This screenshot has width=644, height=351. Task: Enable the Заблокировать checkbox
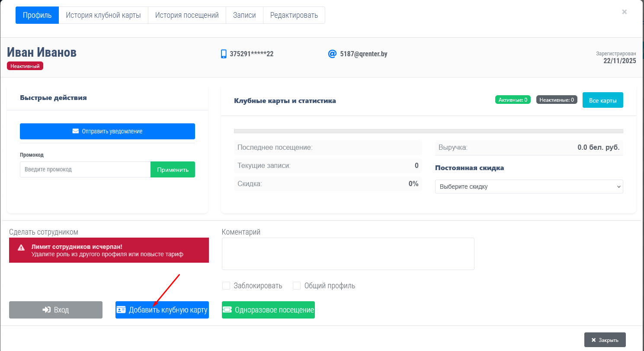226,286
